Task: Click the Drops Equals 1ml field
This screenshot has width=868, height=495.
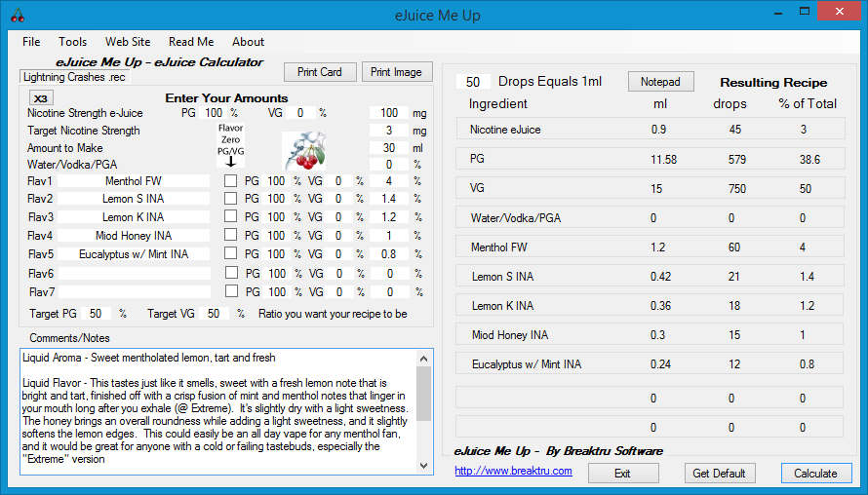Action: [x=473, y=82]
